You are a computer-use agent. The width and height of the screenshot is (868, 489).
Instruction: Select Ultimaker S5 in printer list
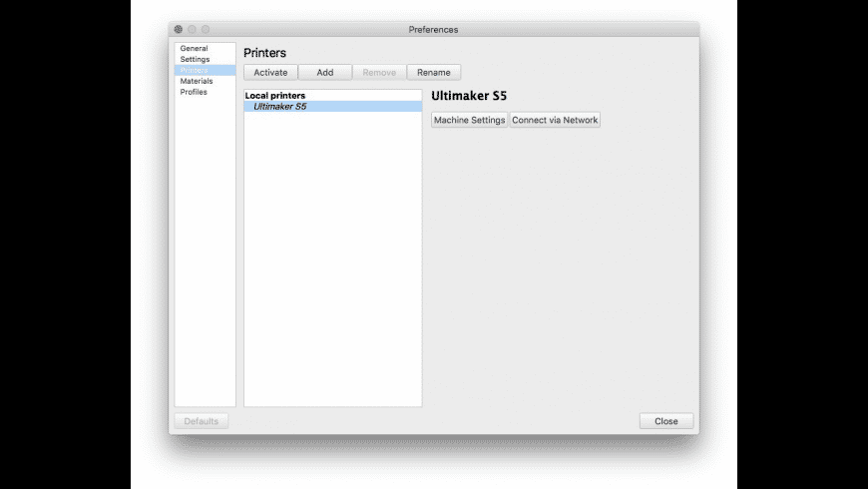click(x=333, y=107)
